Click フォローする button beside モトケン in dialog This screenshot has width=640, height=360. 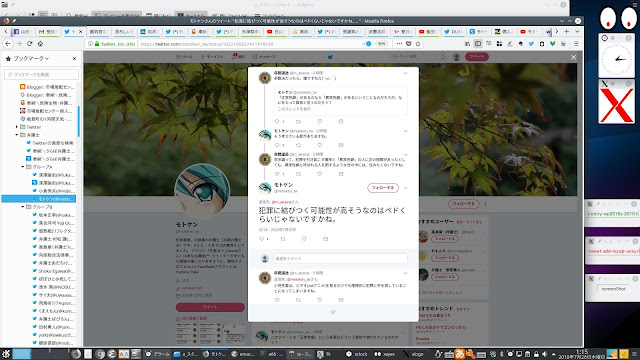tap(383, 188)
